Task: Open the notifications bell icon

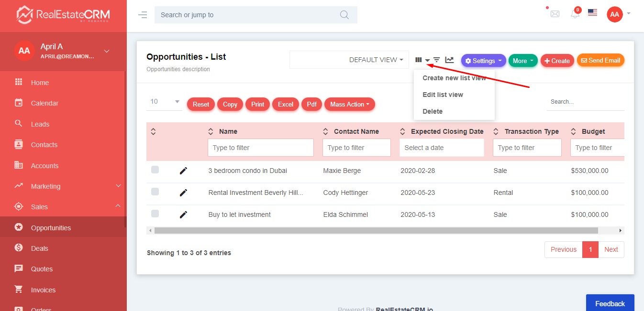Action: coord(575,14)
